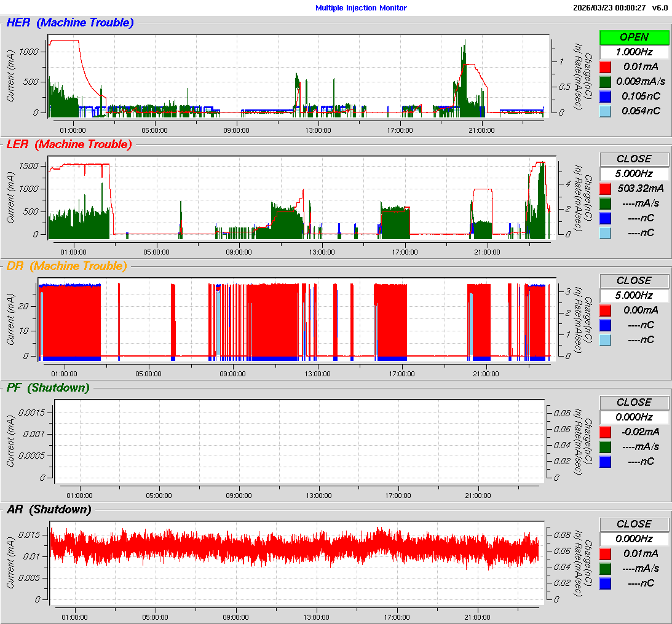Click the HER 1.000Hz frequency field
This screenshot has width=672, height=624.
coord(634,52)
